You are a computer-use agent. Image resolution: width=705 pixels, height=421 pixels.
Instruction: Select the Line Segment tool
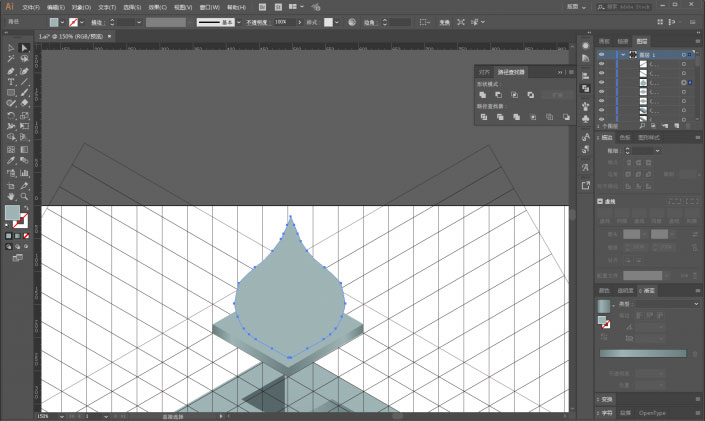tap(24, 82)
